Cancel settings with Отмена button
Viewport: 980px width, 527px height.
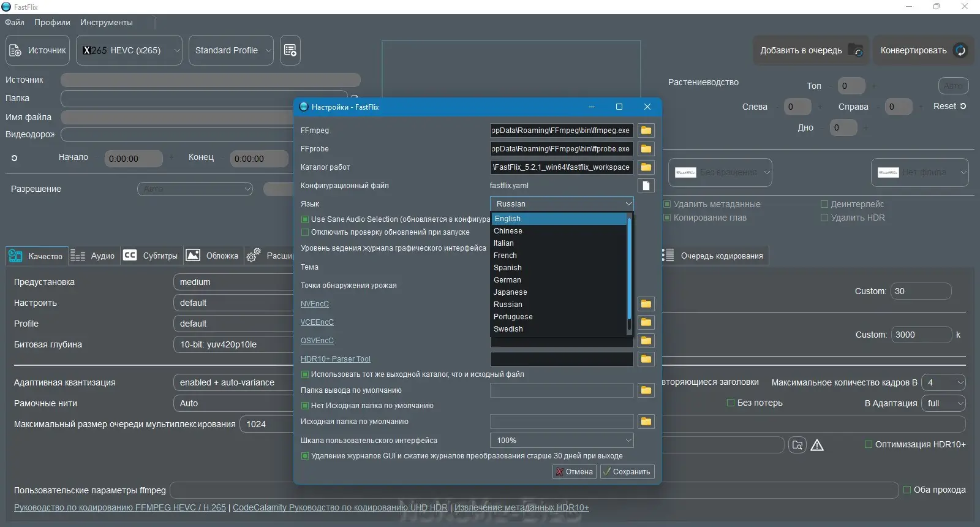(575, 472)
